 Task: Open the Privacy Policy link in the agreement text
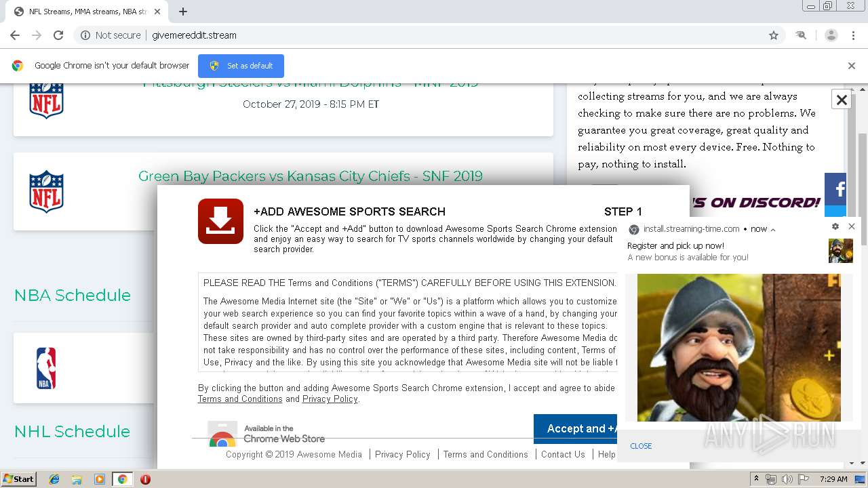pyautogui.click(x=330, y=399)
